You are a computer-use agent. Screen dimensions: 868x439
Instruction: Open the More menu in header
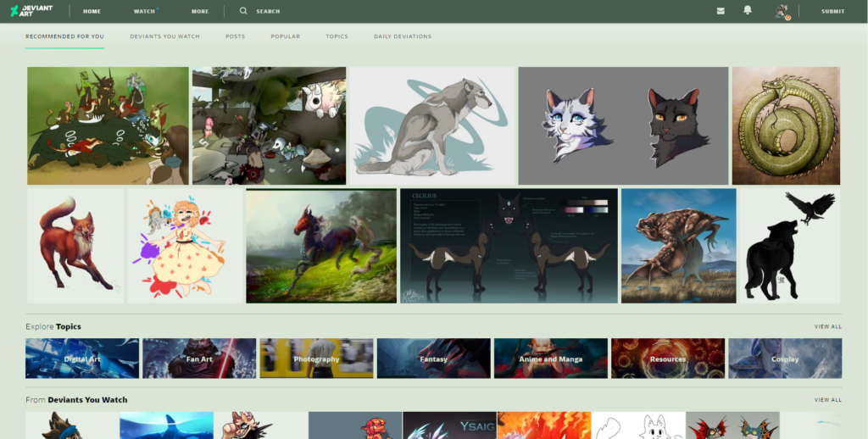click(x=200, y=12)
